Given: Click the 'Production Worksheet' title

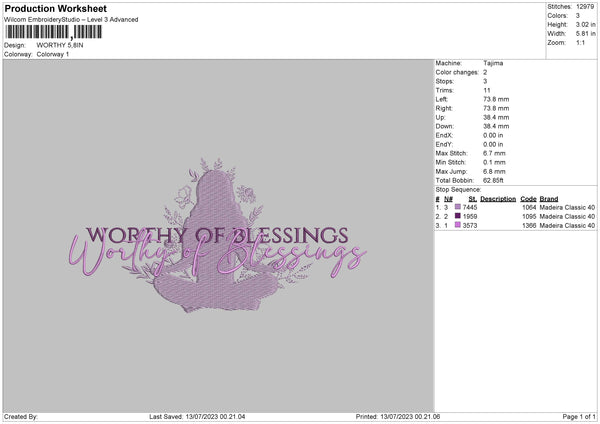Looking at the screenshot, I should click(55, 8).
